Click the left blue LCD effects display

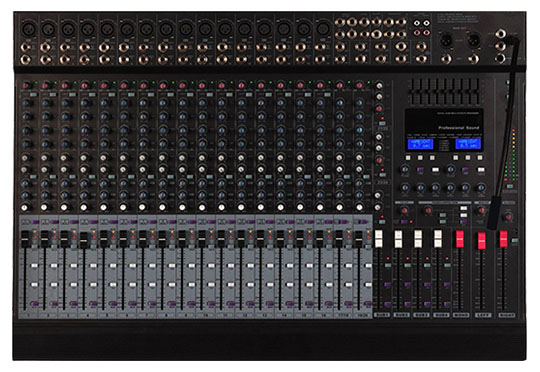(x=420, y=144)
